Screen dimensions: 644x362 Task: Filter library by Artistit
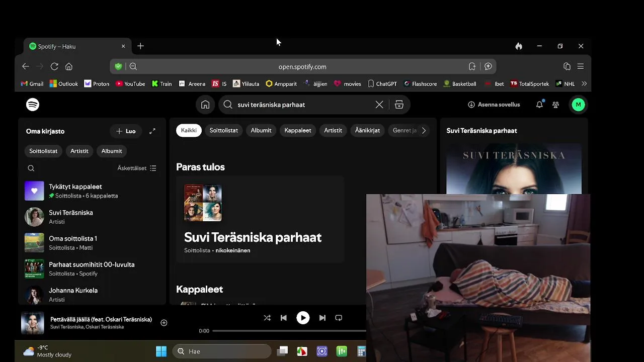(x=79, y=151)
